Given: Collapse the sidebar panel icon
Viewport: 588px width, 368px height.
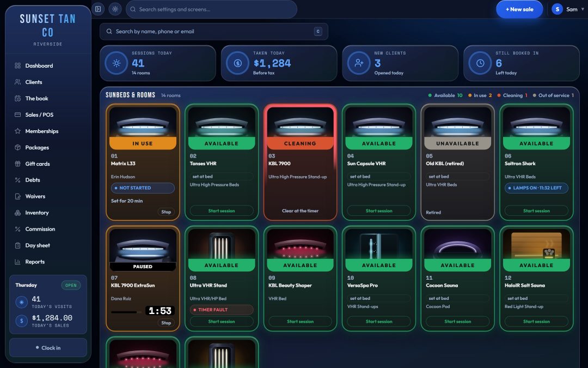Looking at the screenshot, I should [98, 9].
